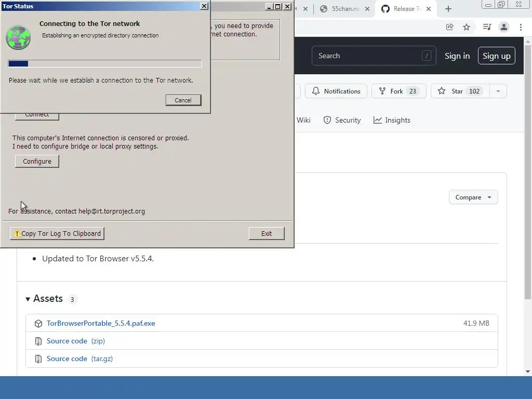Open the Star lists dropdown arrow
This screenshot has width=532, height=399.
pyautogui.click(x=498, y=91)
